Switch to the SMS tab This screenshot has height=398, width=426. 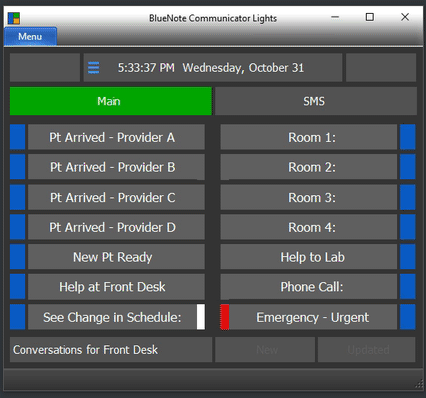[x=316, y=101]
